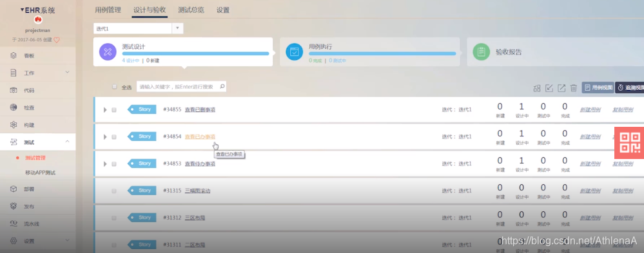Open story link 三区布局
The height and width of the screenshot is (253, 644).
click(195, 218)
